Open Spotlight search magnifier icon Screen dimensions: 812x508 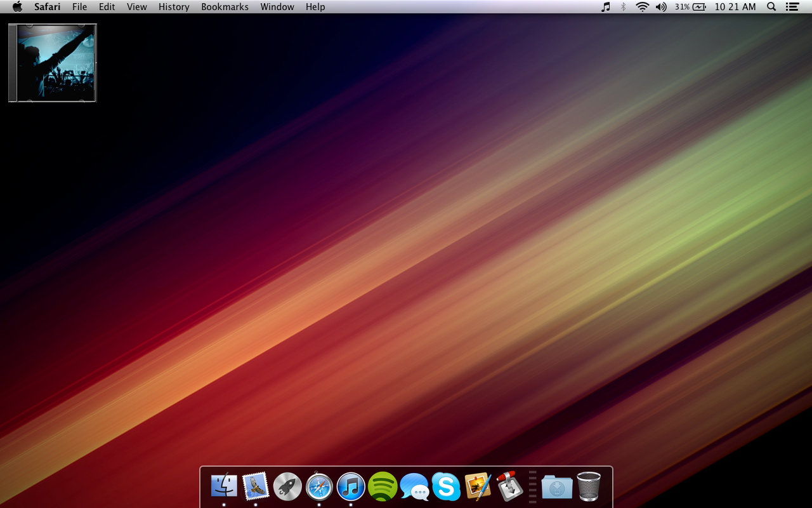(771, 7)
